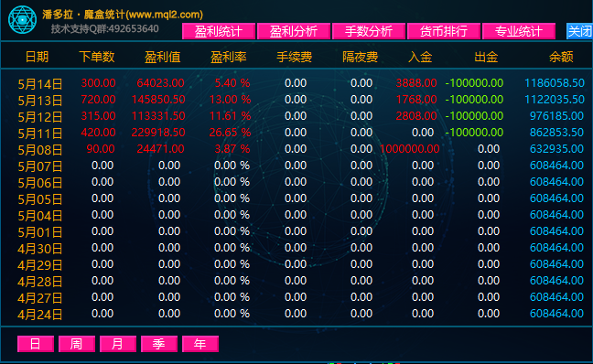This screenshot has width=593, height=364.
Task: Select the 5月04日 date row
Action: click(40, 216)
